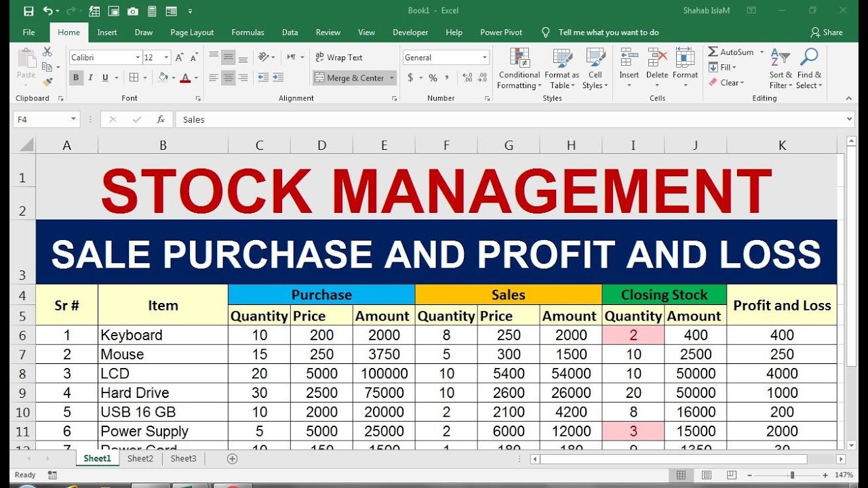Open the font size dropdown
The height and width of the screenshot is (488, 868).
coord(166,58)
